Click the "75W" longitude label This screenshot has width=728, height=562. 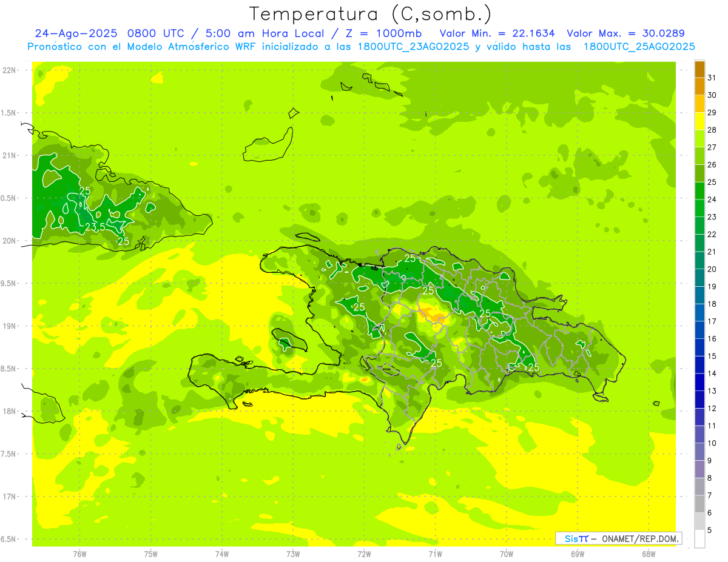click(x=151, y=554)
